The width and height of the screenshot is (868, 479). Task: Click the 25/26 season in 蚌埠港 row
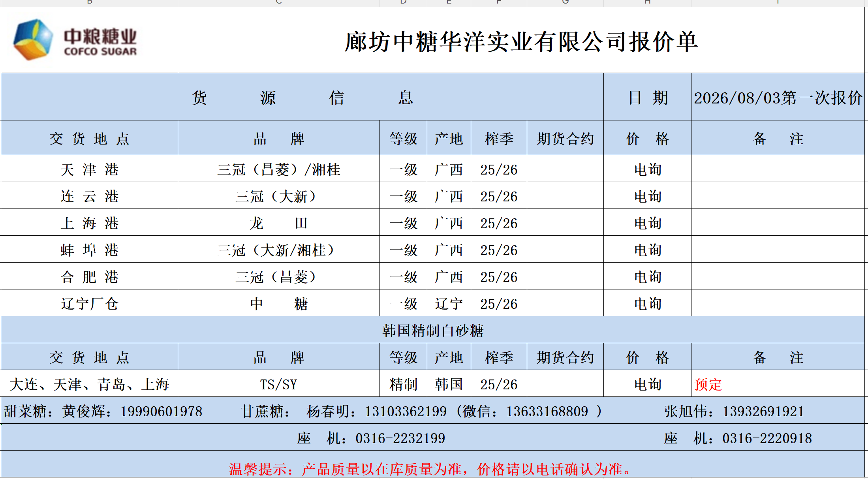pos(499,250)
